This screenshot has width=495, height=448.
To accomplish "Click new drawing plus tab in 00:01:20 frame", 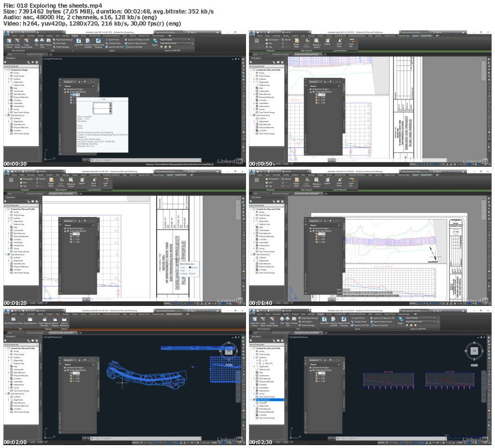I will [80, 193].
